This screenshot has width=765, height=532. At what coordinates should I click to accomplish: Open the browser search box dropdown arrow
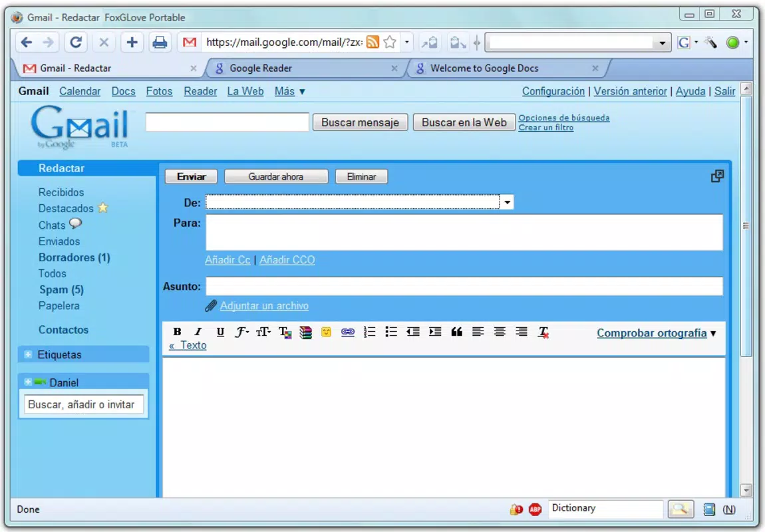click(662, 43)
